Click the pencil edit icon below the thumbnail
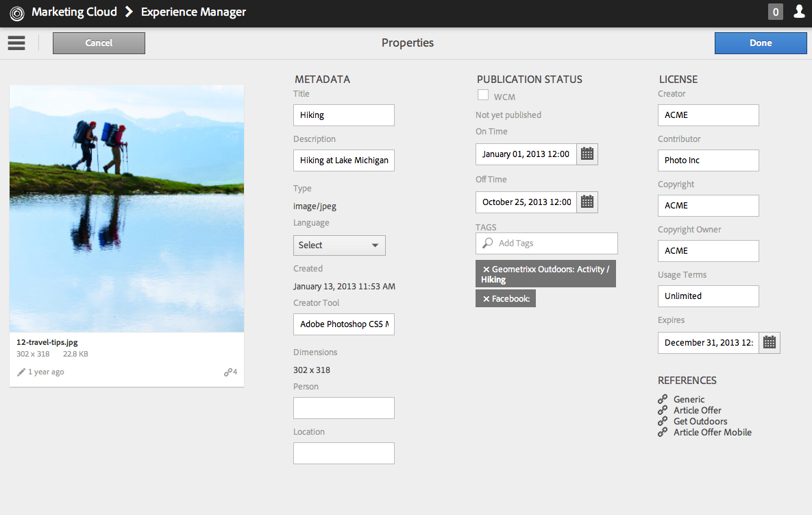 coord(21,371)
